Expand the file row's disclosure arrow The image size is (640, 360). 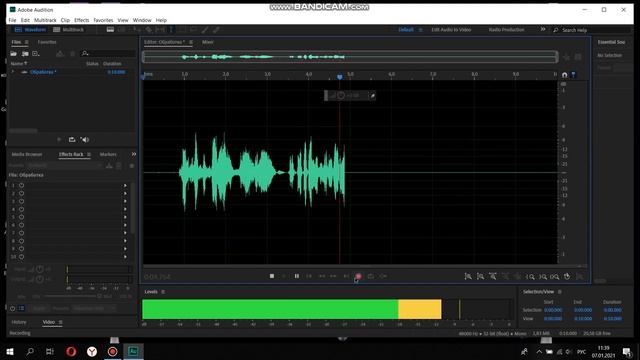pyautogui.click(x=13, y=72)
